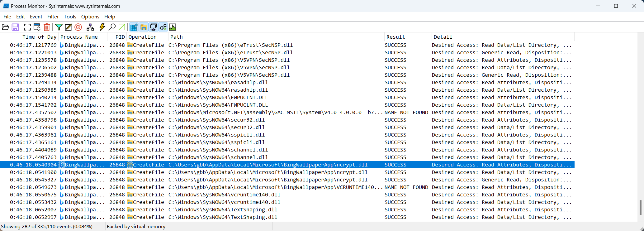
Task: Click the Detail column header
Action: tap(503, 37)
